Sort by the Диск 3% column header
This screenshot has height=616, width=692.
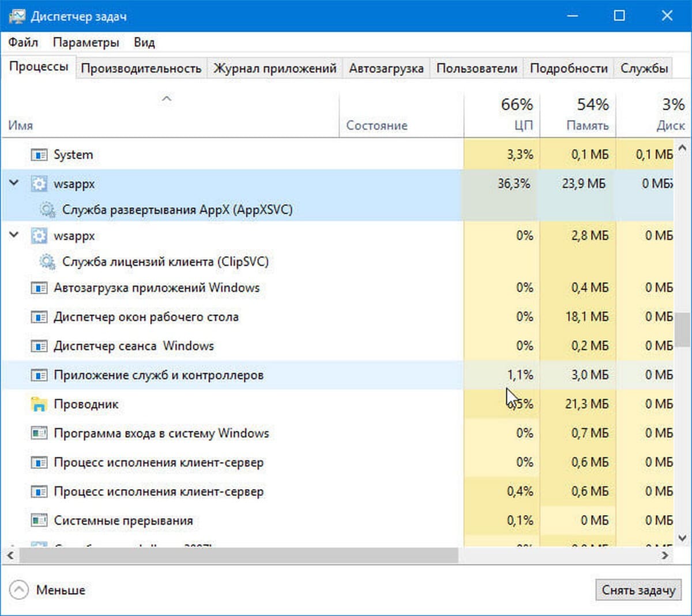click(653, 115)
